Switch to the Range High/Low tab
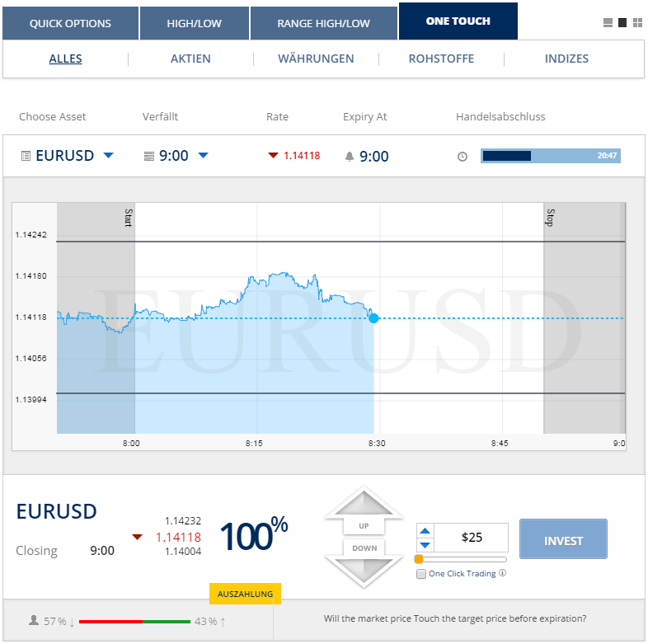The image size is (648, 644). (x=324, y=24)
